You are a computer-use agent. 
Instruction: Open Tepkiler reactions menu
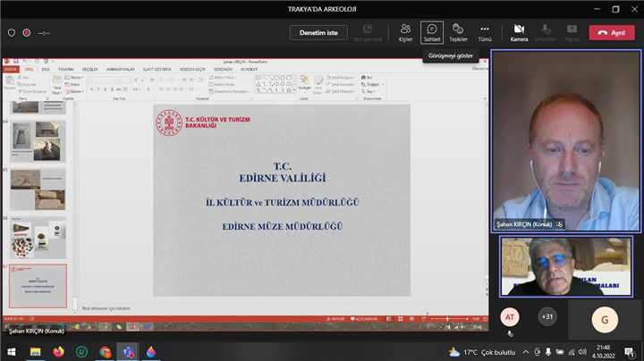click(x=458, y=32)
